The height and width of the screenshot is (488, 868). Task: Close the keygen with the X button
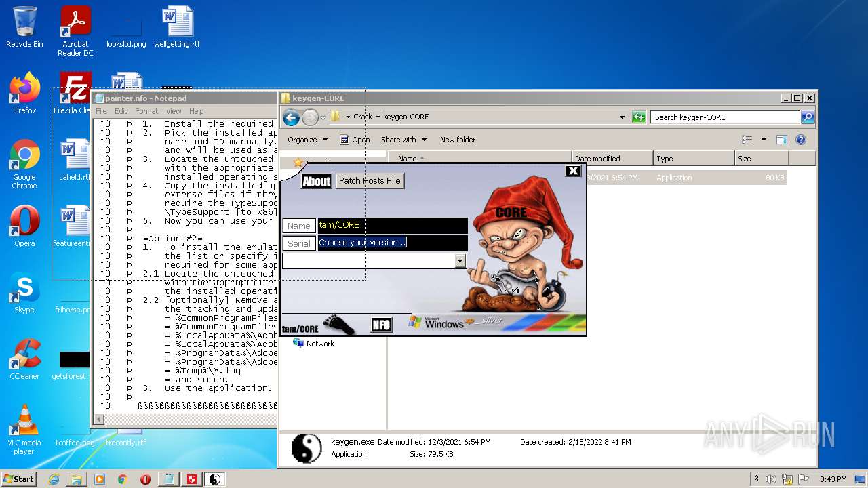573,171
